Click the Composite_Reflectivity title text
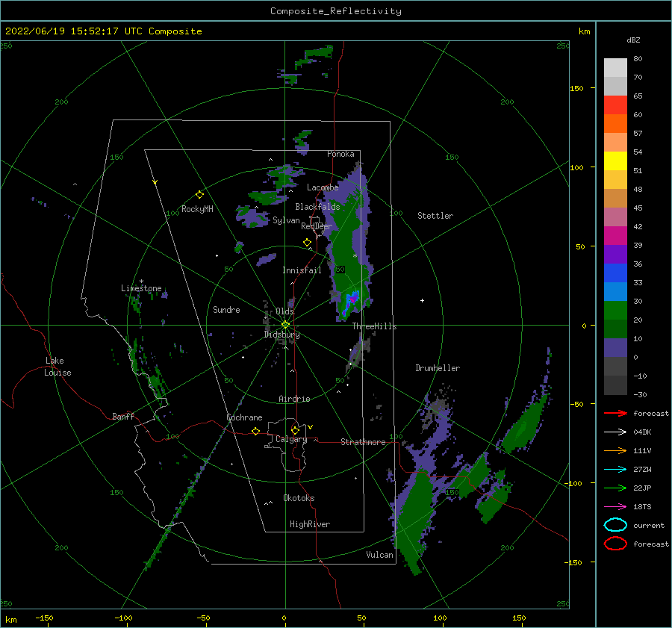 (x=336, y=11)
